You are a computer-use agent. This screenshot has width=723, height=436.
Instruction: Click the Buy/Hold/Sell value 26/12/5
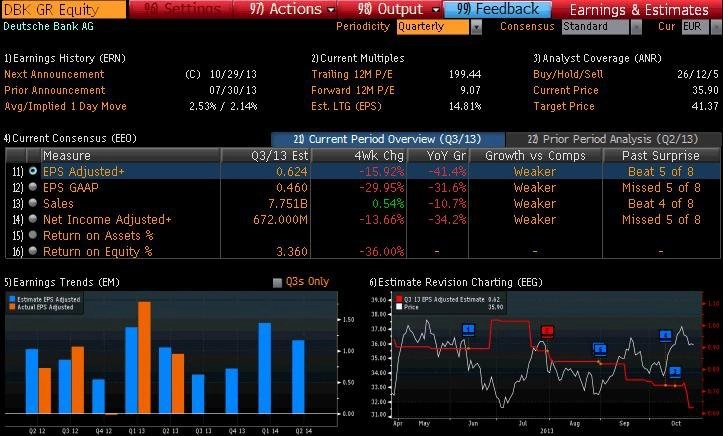click(698, 74)
